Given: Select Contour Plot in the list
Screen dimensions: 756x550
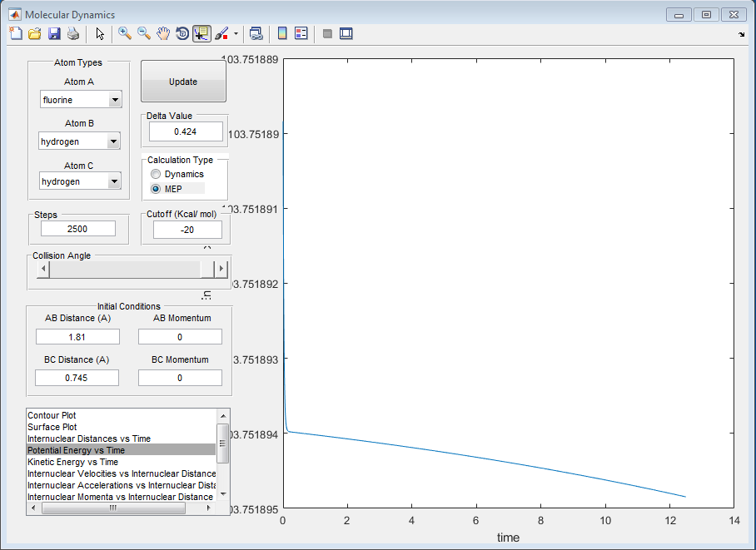Looking at the screenshot, I should (x=121, y=415).
